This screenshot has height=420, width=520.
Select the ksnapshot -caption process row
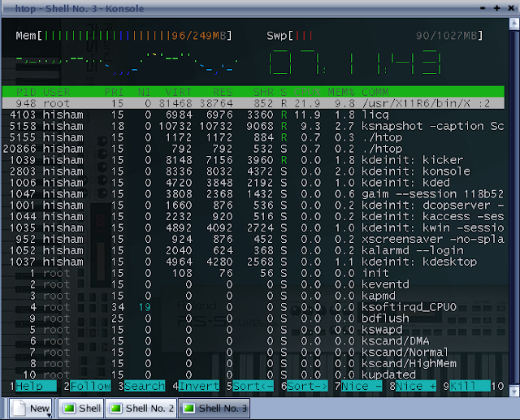(253, 126)
